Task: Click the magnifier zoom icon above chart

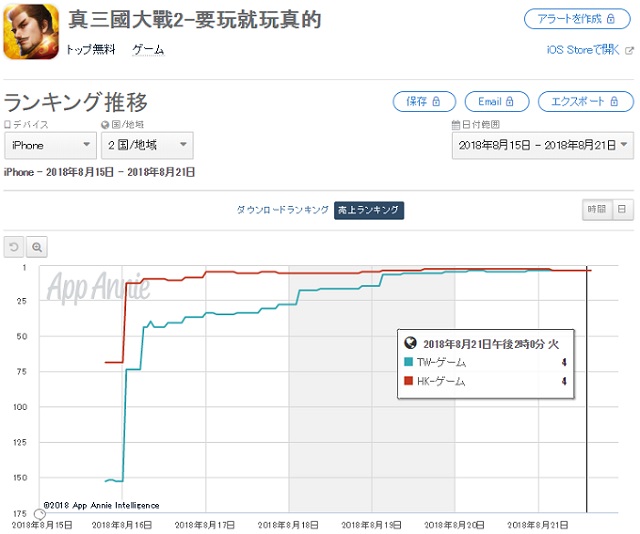Action: tap(37, 246)
